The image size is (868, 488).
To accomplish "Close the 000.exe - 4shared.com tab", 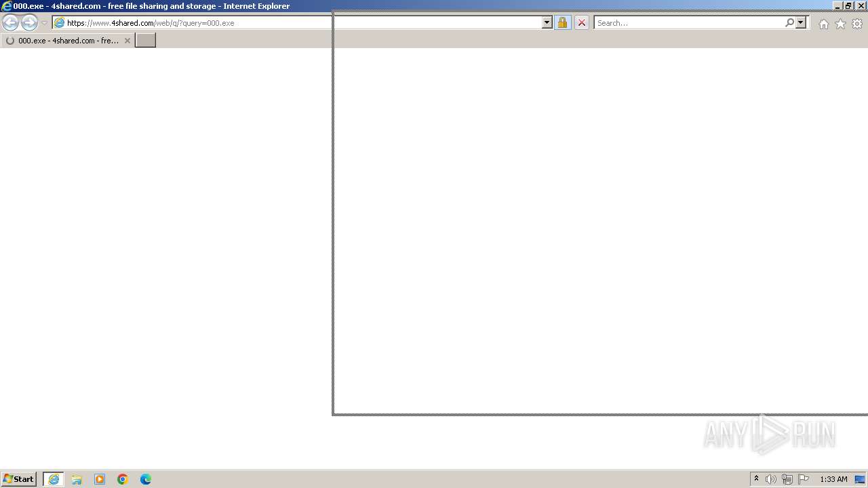I will pyautogui.click(x=127, y=41).
